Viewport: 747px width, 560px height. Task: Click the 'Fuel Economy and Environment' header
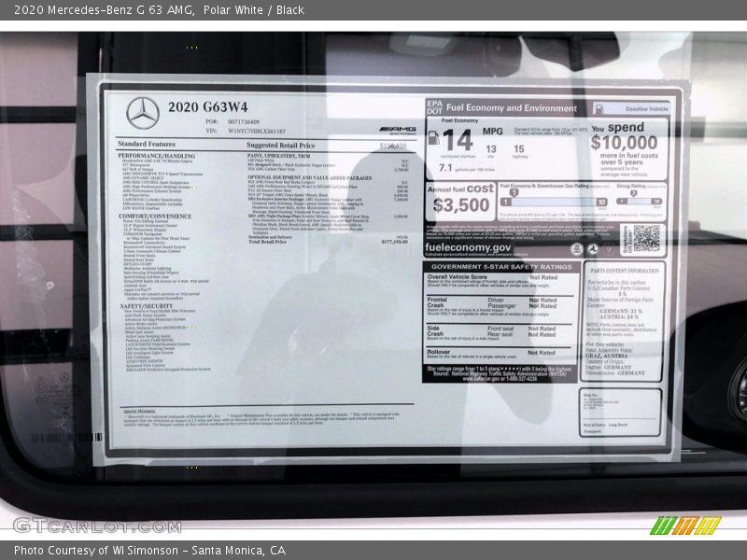click(x=511, y=108)
